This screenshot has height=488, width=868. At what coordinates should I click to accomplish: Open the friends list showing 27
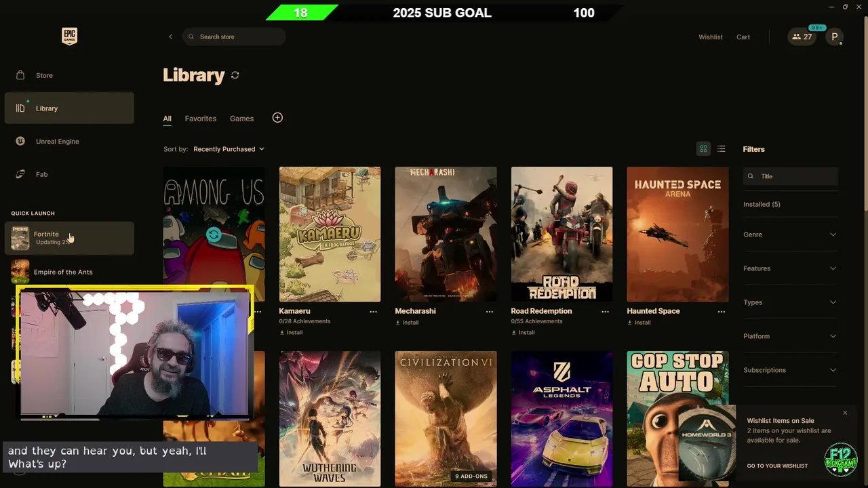(x=802, y=37)
